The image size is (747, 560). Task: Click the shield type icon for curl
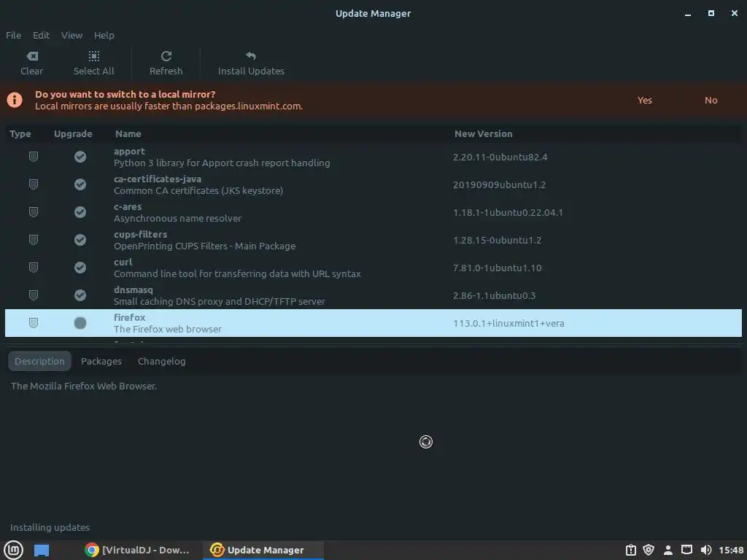tap(34, 268)
